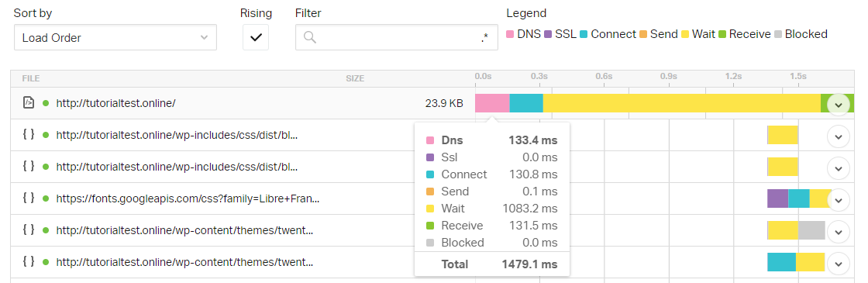Click the CSS braces icon beside fonts.googleapis.com
This screenshot has width=868, height=283.
tap(29, 198)
